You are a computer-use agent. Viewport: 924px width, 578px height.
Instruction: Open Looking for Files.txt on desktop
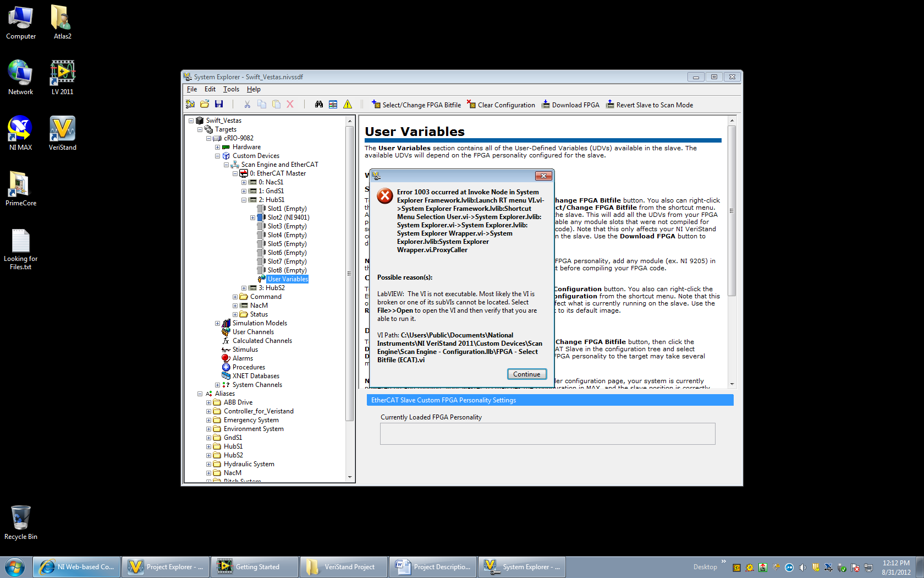[21, 249]
